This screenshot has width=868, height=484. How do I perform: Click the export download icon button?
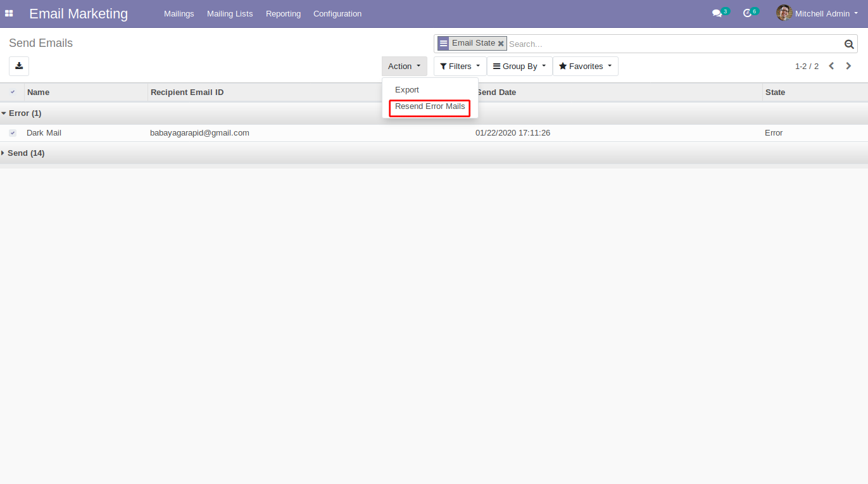[19, 66]
